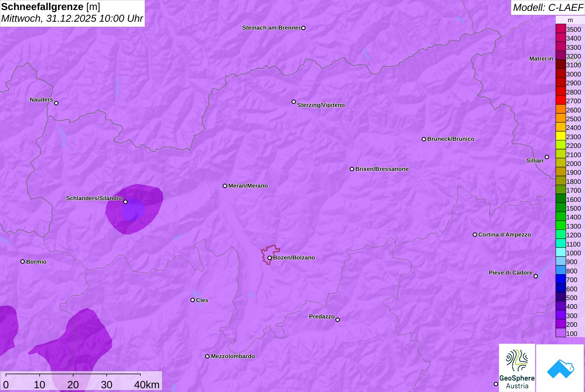Click the 700 m blue legend swatch

click(561, 279)
